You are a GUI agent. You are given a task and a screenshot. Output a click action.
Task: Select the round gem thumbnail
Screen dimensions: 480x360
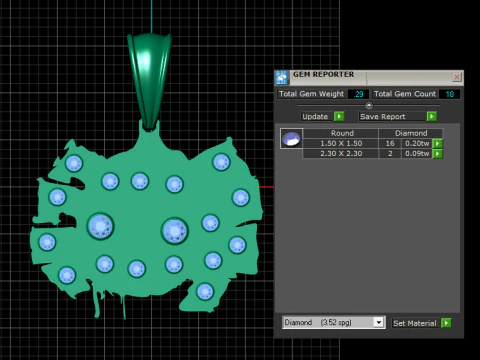coord(291,138)
